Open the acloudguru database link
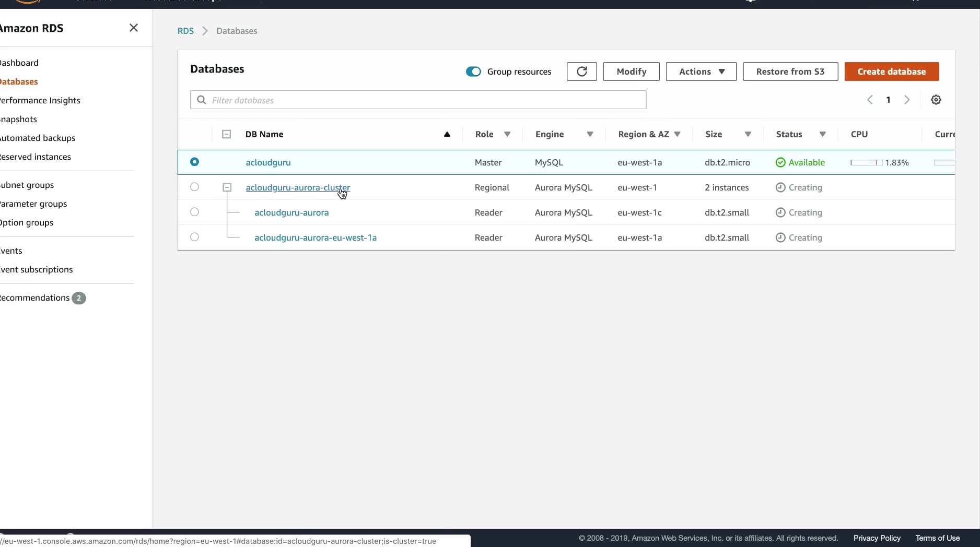 pos(268,162)
